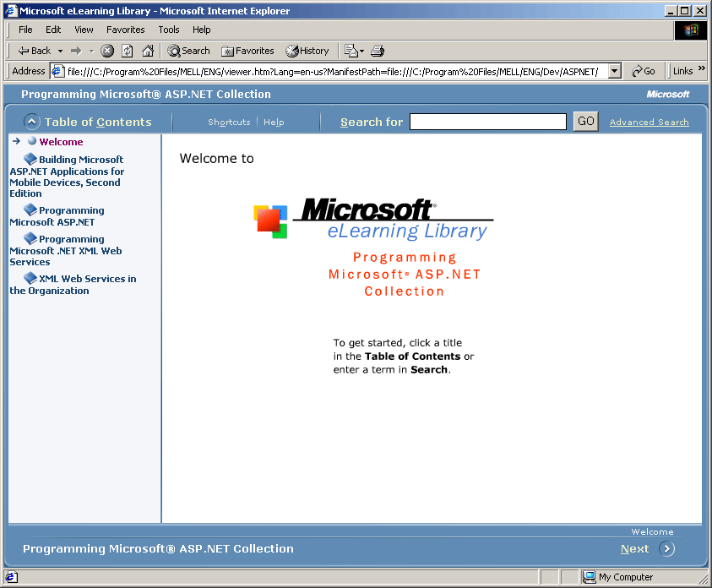Click the book icon for Programming Microsoft ASP.NET

tap(30, 210)
